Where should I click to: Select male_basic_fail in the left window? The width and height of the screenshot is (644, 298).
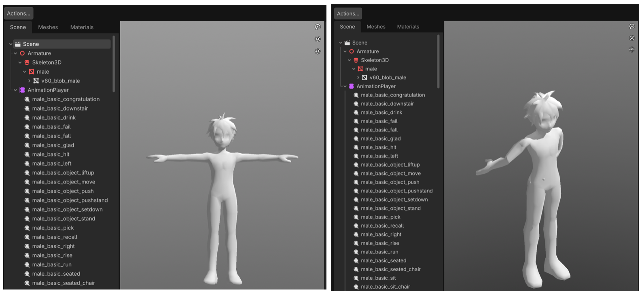pyautogui.click(x=51, y=127)
